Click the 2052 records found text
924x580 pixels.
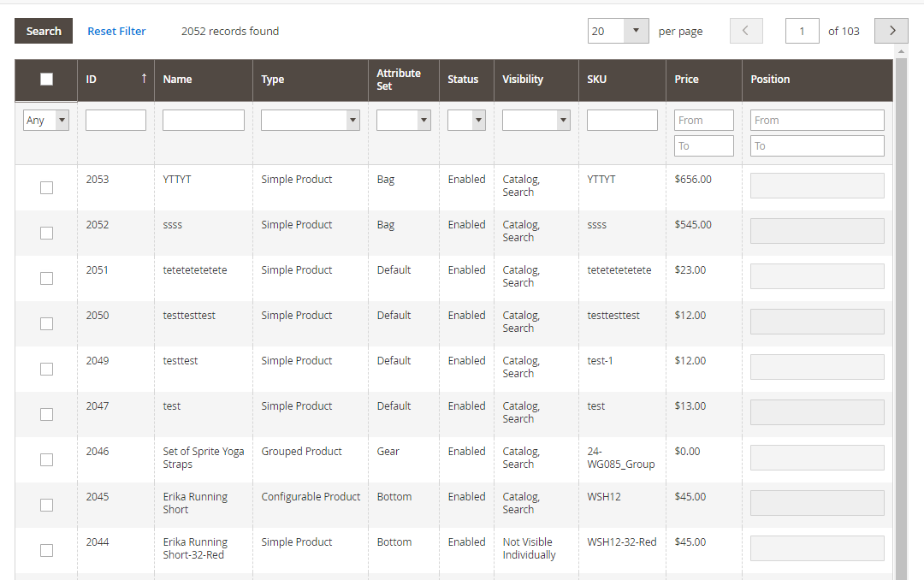[230, 32]
